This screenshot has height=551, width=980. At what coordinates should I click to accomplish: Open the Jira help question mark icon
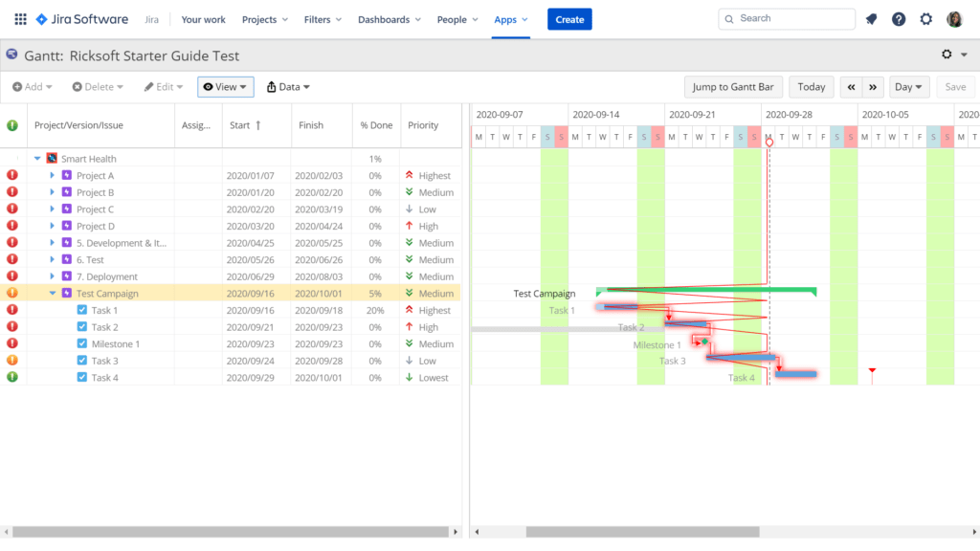click(898, 18)
